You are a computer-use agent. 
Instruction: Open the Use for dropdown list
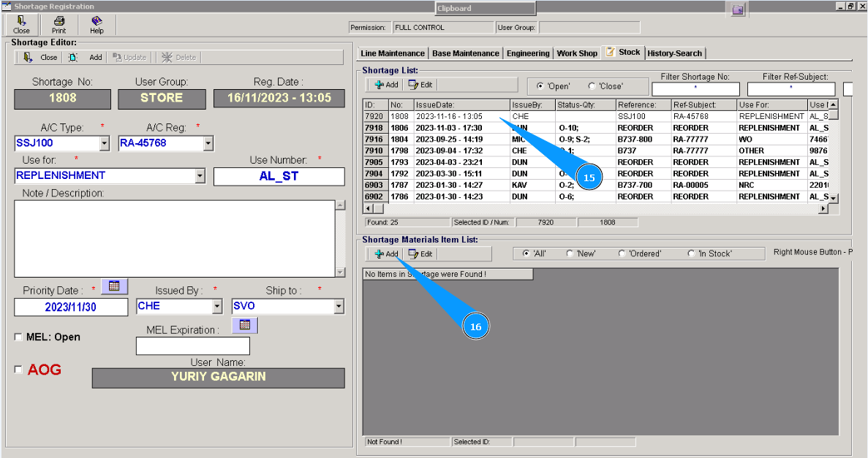tap(200, 176)
